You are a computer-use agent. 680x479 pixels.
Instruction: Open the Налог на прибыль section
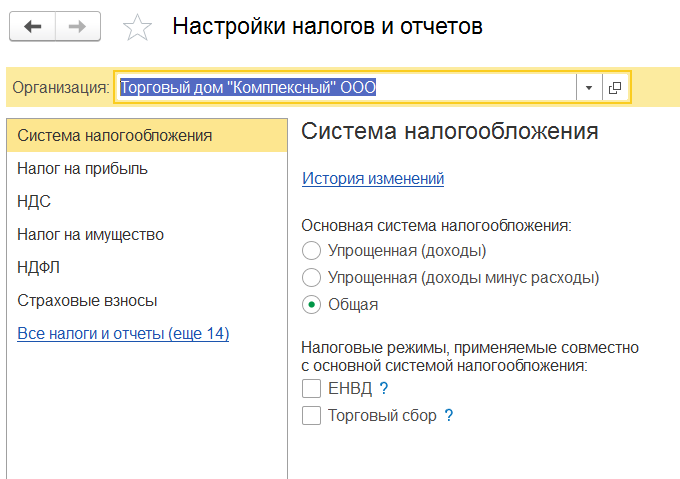click(83, 168)
